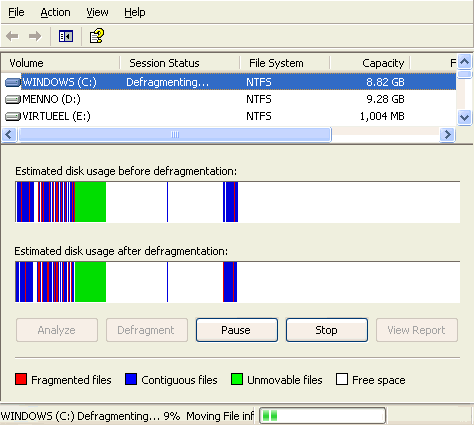Select the VIRTUEEL (E:) drive icon
The height and width of the screenshot is (425, 474).
tap(13, 116)
